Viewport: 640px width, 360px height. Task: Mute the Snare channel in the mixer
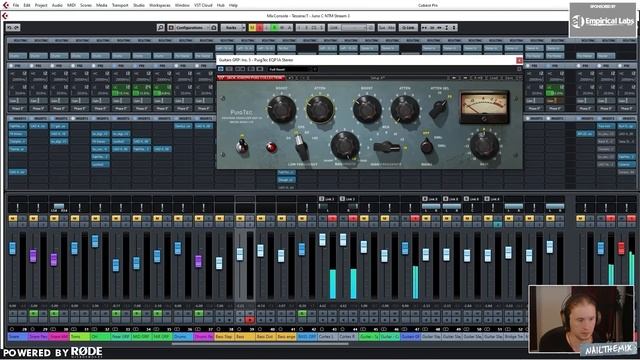[13, 218]
